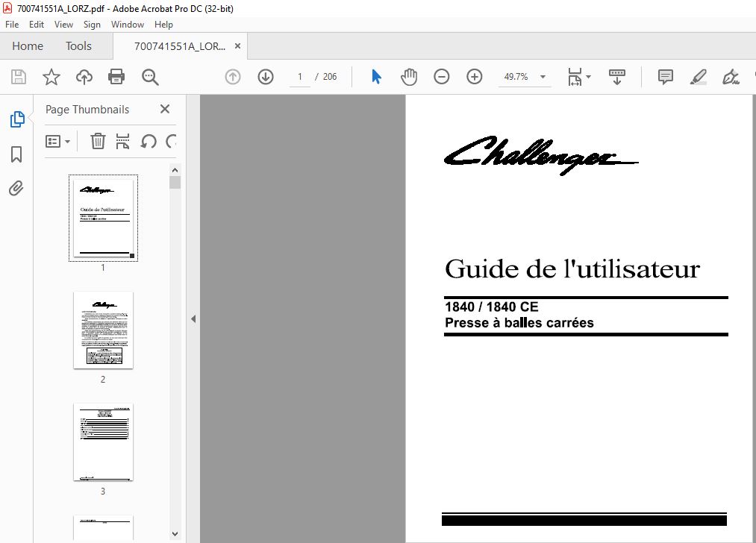Upload file to cloud icon
756x543 pixels.
(x=84, y=77)
